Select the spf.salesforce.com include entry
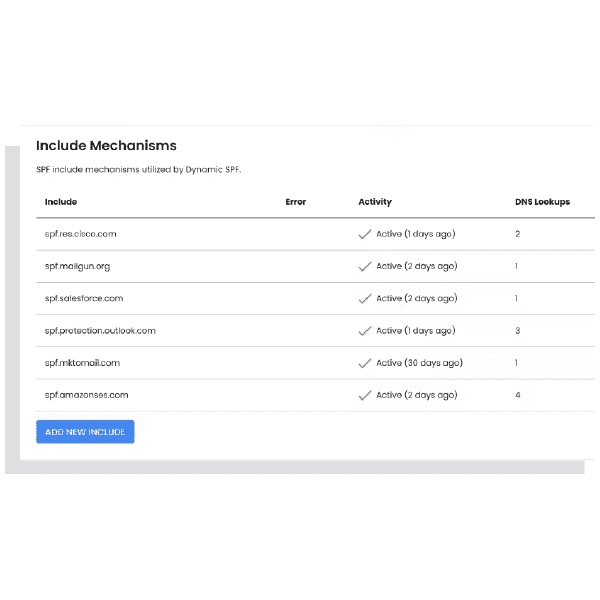 pyautogui.click(x=83, y=298)
